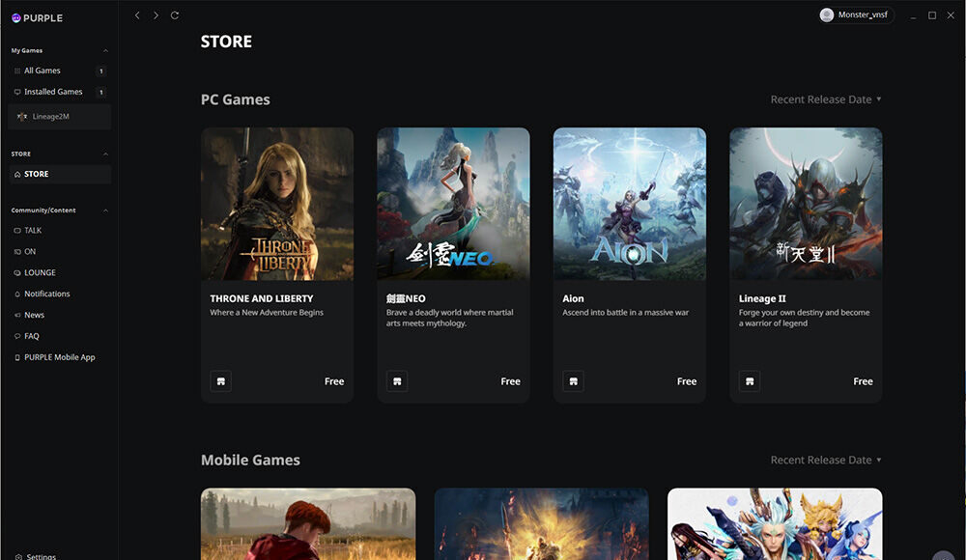
Task: Go back with the left arrow
Action: (x=137, y=15)
